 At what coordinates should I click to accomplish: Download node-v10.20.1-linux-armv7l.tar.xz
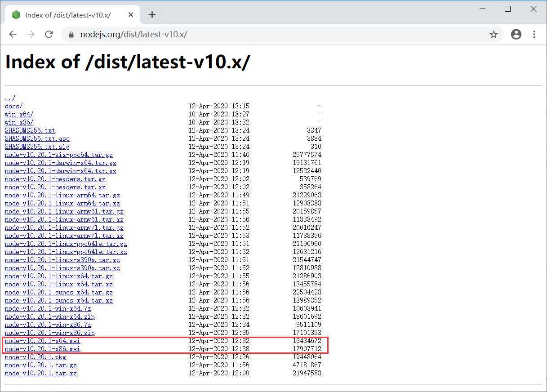pos(64,236)
